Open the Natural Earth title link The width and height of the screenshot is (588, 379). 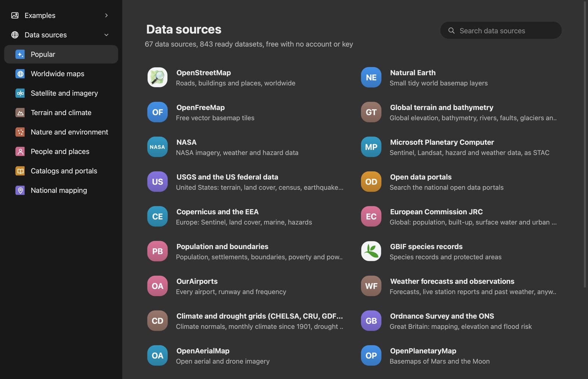(x=413, y=73)
